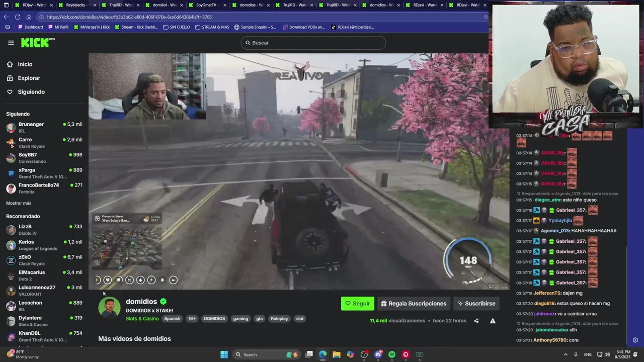Open Stream - Kick Dashboard bookmark
Viewport: 644px width, 362px height.
coord(136,27)
